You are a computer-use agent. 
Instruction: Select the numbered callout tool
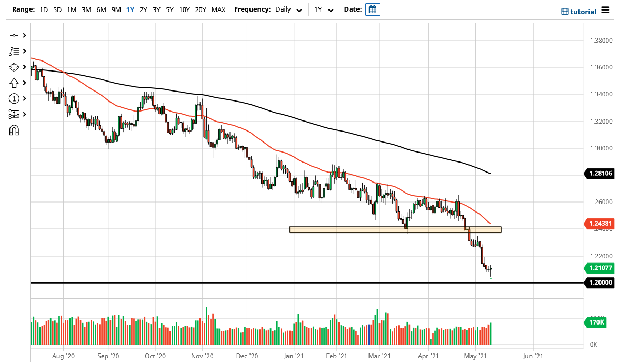(14, 98)
